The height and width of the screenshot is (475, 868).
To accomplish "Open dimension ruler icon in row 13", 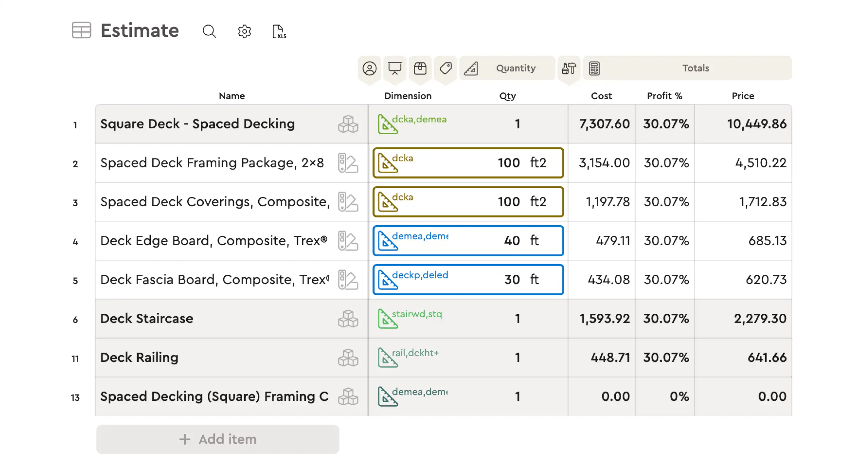I will tap(388, 397).
